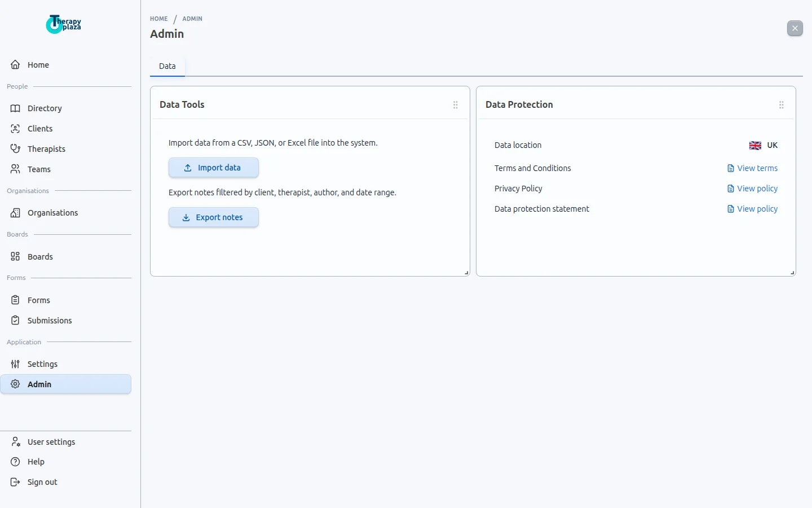Click the Data Tools card resize corner
812x508 pixels.
(466, 273)
